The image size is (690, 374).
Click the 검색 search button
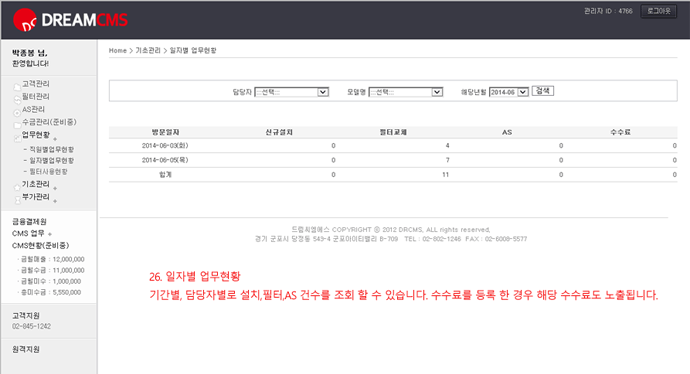(543, 91)
